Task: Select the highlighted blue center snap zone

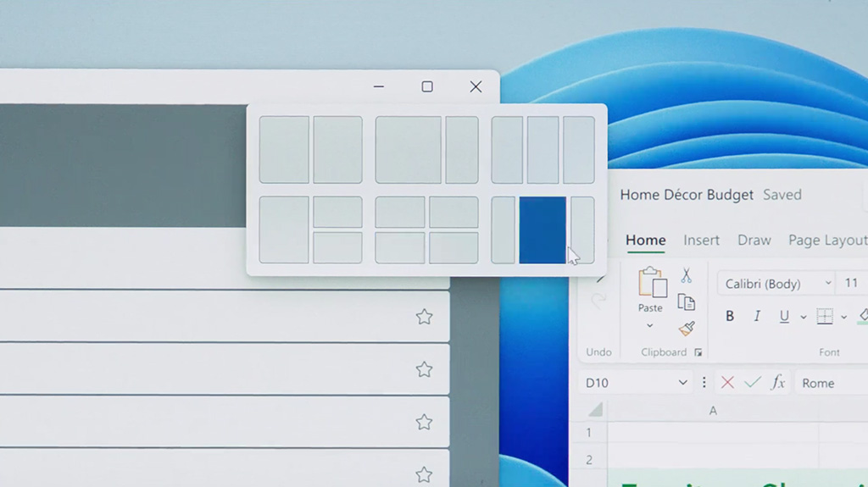Action: click(542, 230)
